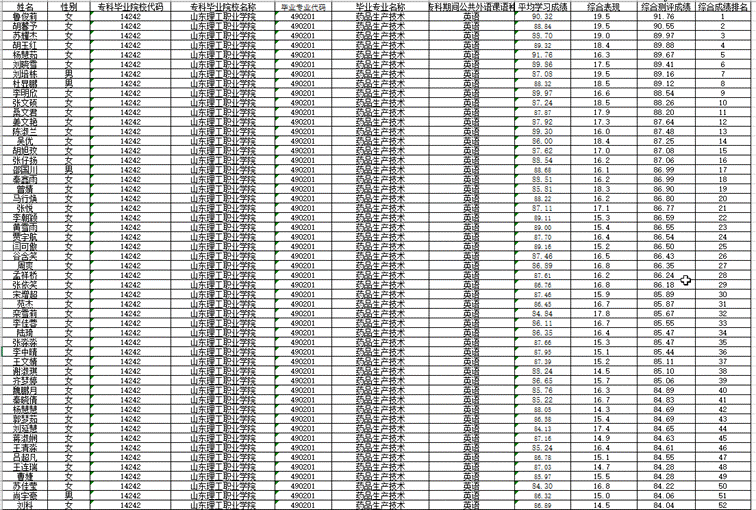756x510 pixels.
Task: Select the average score cell '90.32'
Action: pyautogui.click(x=542, y=16)
